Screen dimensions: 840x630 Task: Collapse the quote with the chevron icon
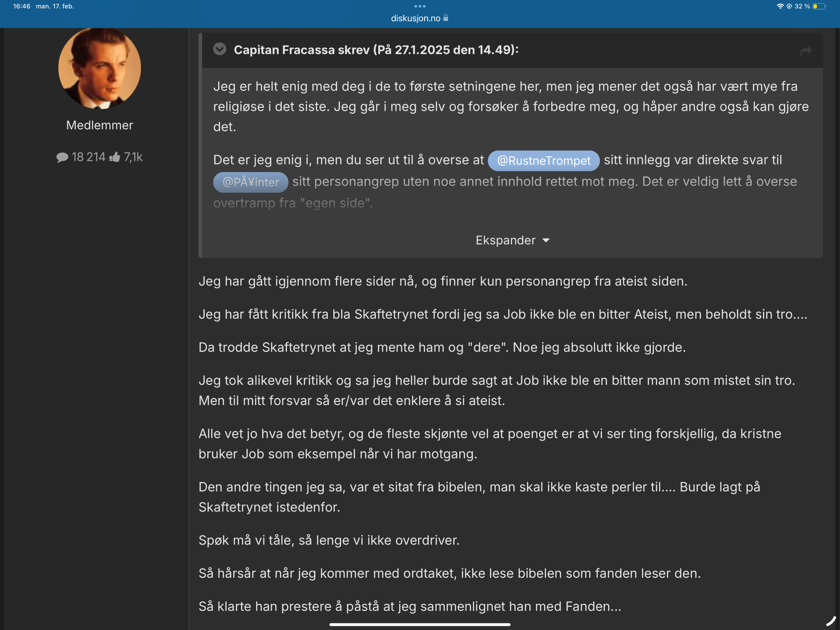(220, 49)
